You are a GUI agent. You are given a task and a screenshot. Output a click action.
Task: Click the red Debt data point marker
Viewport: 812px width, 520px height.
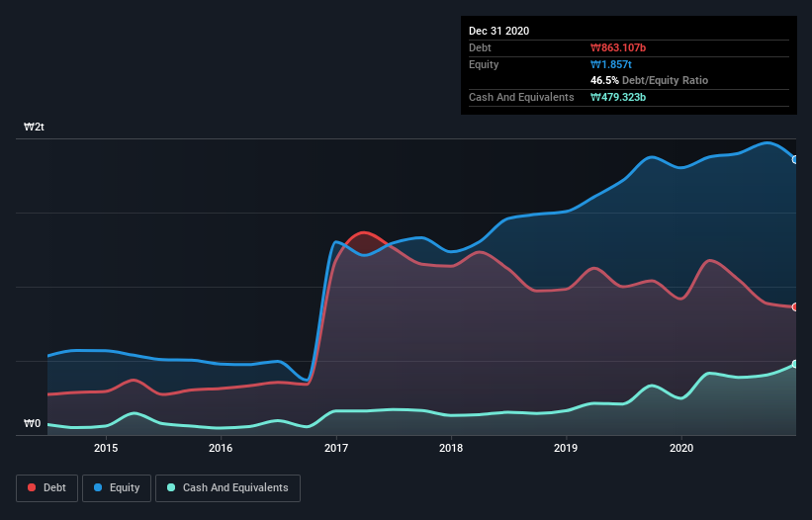(x=795, y=306)
